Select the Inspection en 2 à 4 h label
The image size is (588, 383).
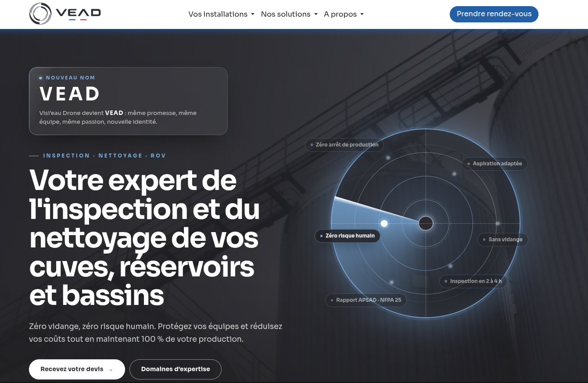473,281
